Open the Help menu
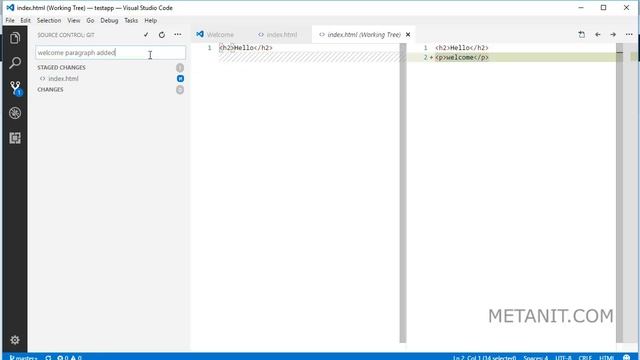This screenshot has height=360, width=640. [150, 20]
